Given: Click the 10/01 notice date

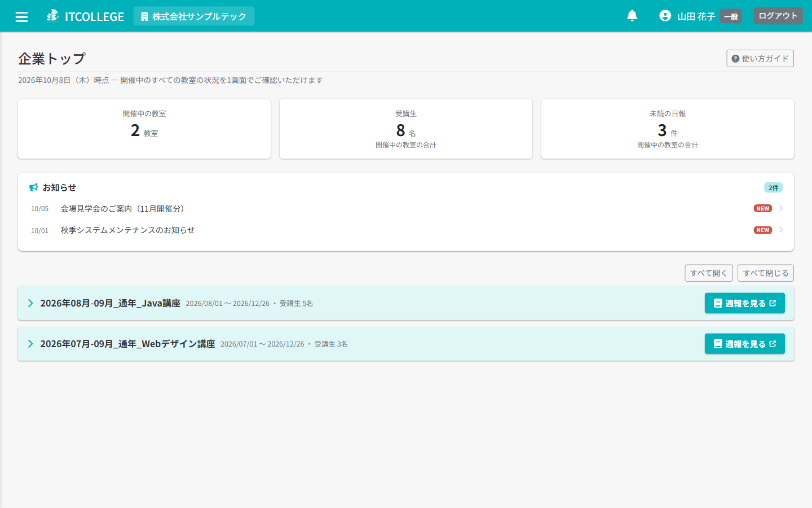Looking at the screenshot, I should [39, 230].
